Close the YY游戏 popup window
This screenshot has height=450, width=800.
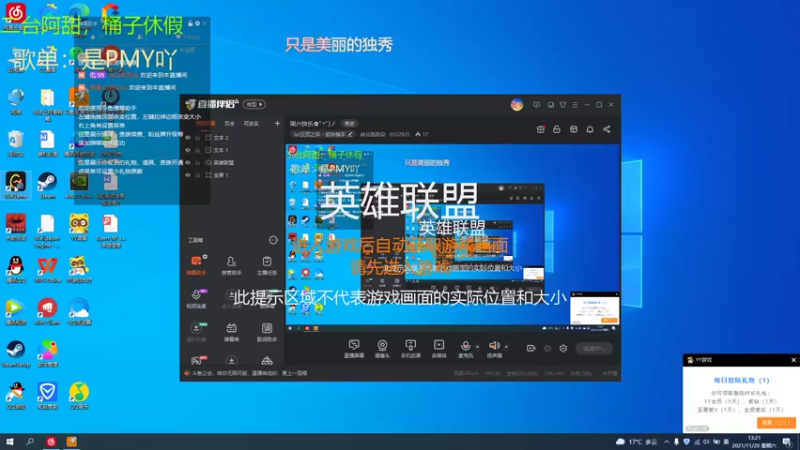(793, 360)
